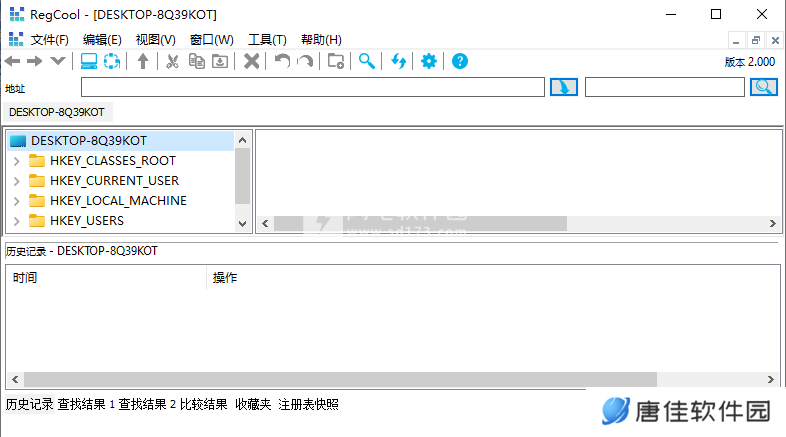Click the history horizontal scrollbar thumb

click(x=340, y=379)
